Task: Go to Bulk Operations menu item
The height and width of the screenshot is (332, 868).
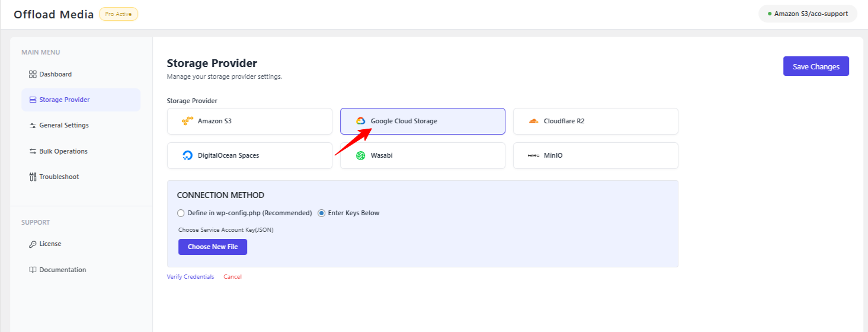Action: pos(63,151)
